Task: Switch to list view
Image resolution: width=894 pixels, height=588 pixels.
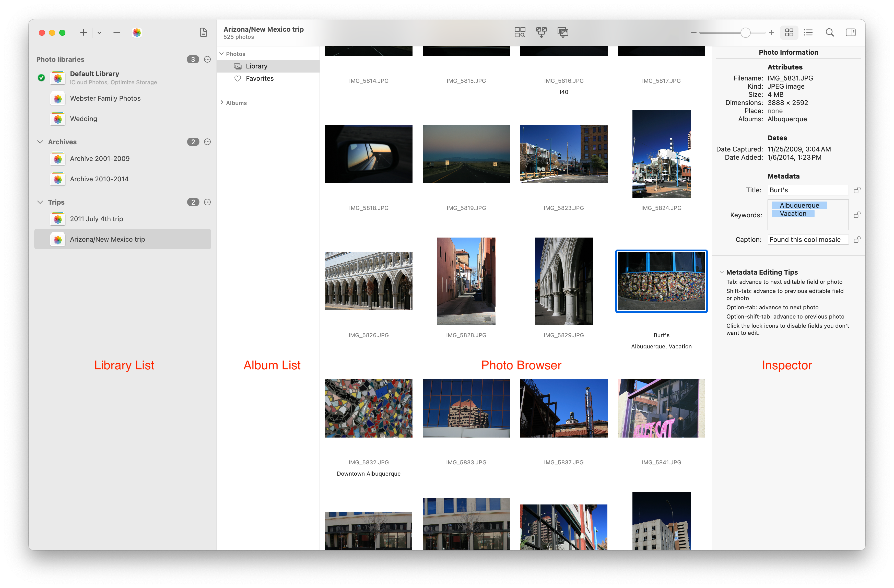Action: [808, 33]
